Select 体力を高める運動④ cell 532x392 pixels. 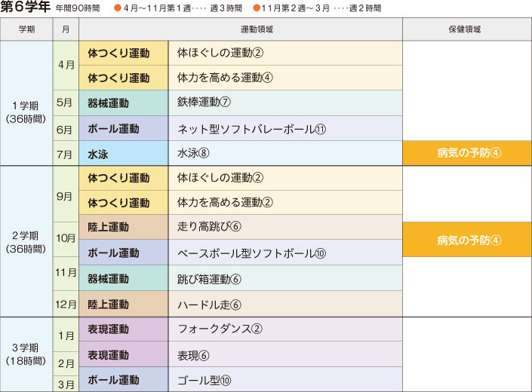click(x=285, y=78)
